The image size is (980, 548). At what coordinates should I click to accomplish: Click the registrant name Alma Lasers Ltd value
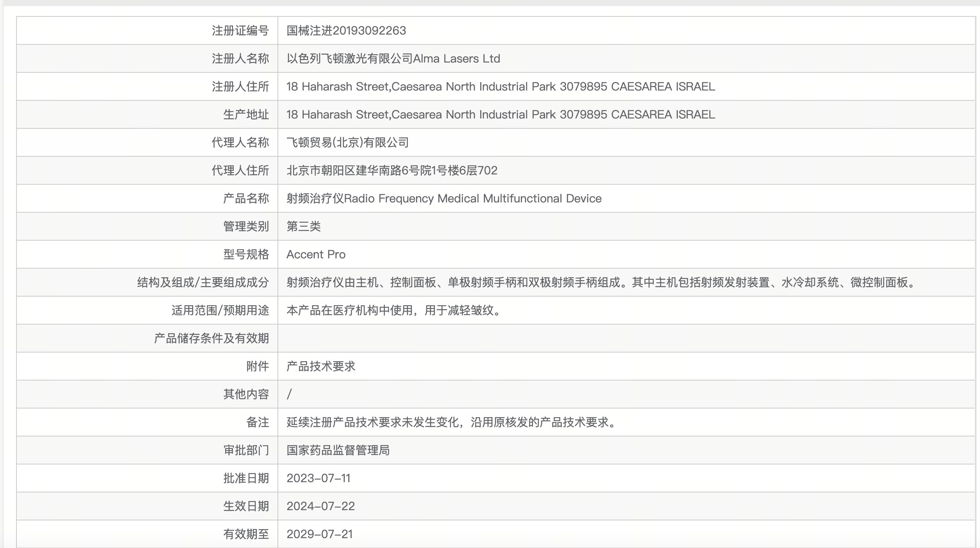coord(393,58)
